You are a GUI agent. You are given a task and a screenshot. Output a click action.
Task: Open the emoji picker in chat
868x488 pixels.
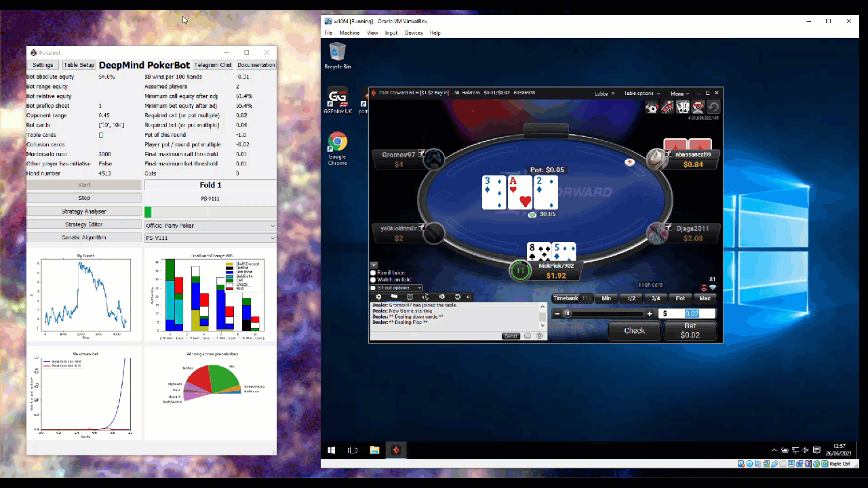(x=528, y=335)
